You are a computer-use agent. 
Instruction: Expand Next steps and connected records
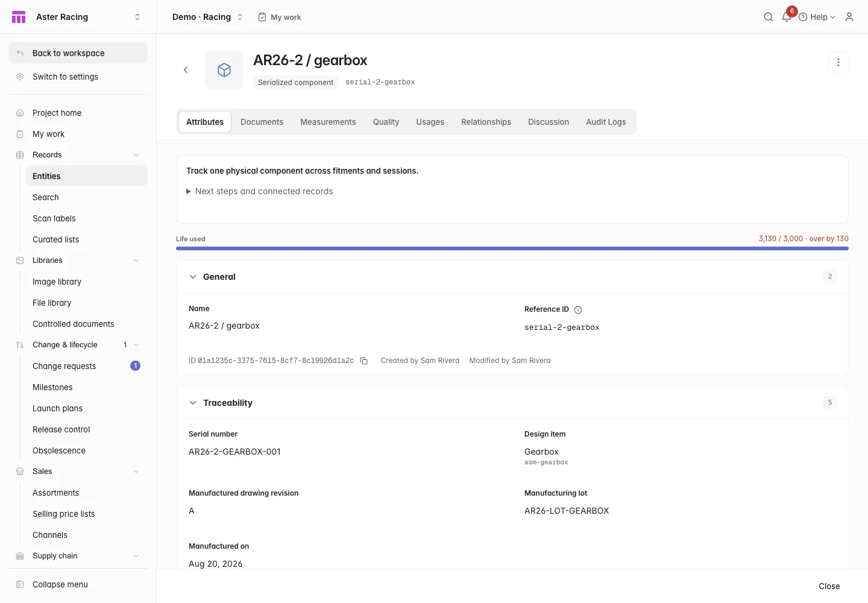(260, 191)
